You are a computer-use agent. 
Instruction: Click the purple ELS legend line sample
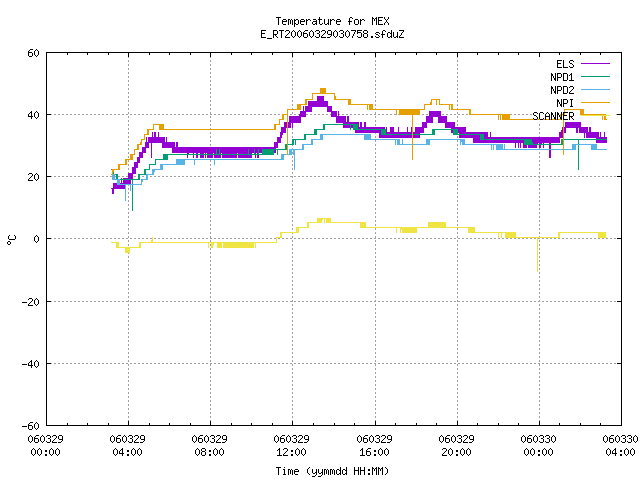595,64
